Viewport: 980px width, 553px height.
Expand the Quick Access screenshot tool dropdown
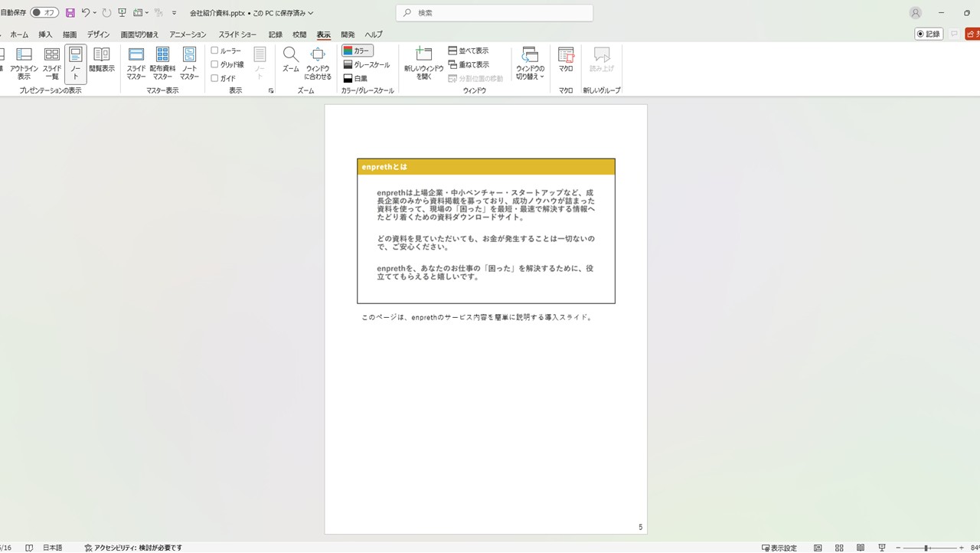(147, 13)
